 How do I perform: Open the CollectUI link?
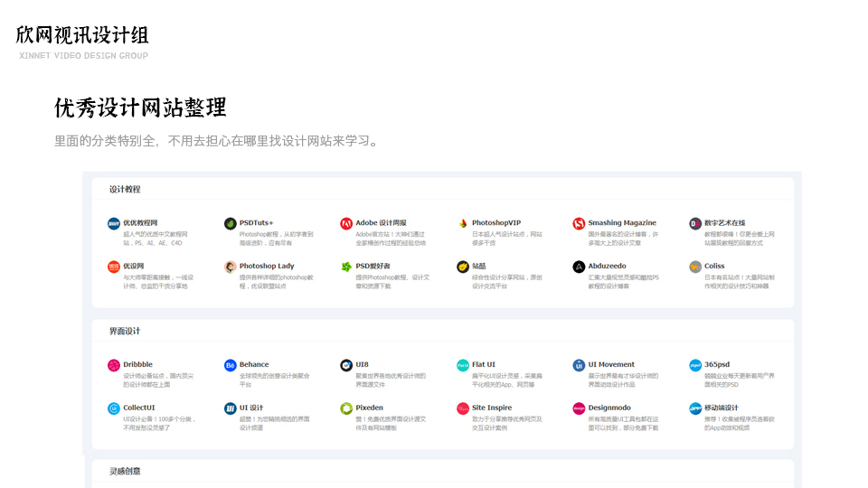click(x=138, y=408)
